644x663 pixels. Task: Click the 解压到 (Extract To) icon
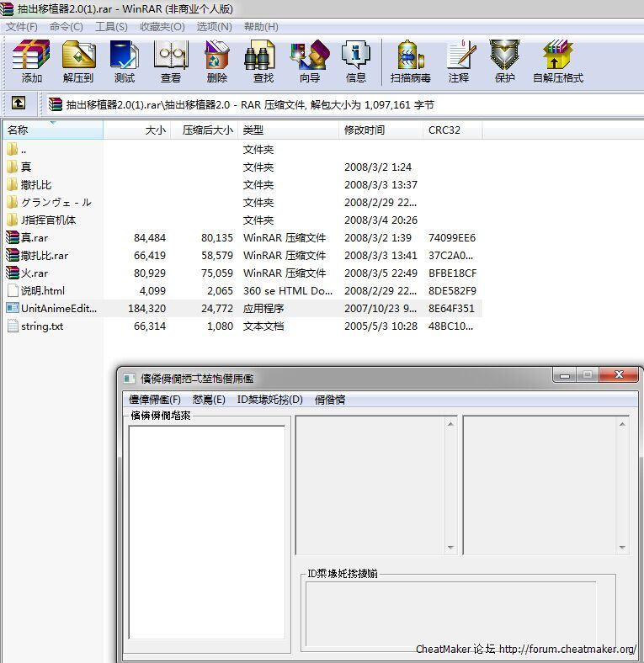click(78, 61)
